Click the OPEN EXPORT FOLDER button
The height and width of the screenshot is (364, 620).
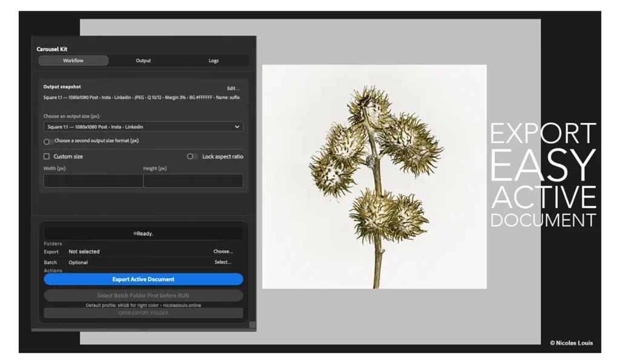[x=143, y=313]
